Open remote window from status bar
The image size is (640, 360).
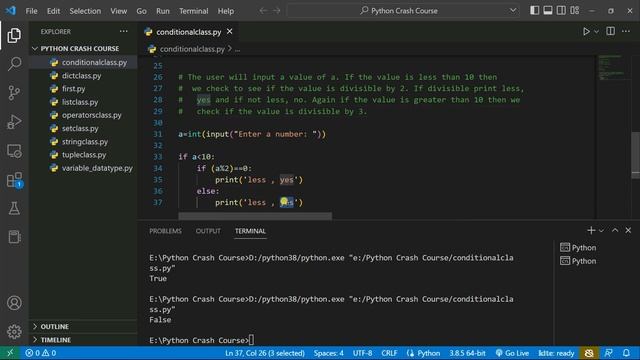click(10, 353)
